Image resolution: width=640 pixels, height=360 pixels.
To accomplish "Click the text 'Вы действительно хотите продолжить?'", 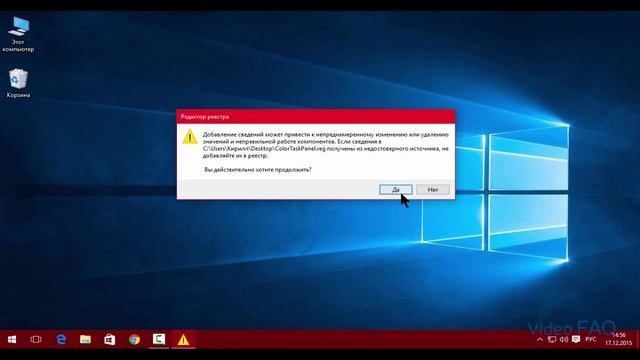I will coord(258,169).
